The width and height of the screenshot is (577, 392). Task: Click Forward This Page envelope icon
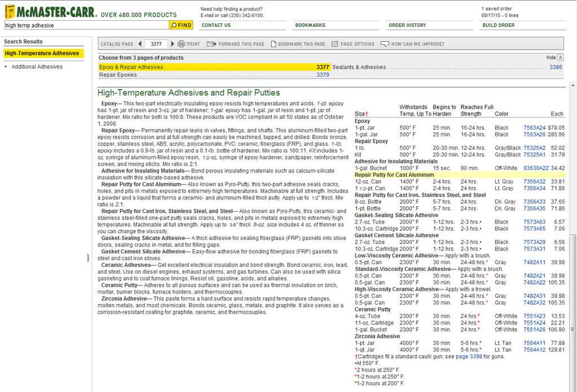pos(211,44)
